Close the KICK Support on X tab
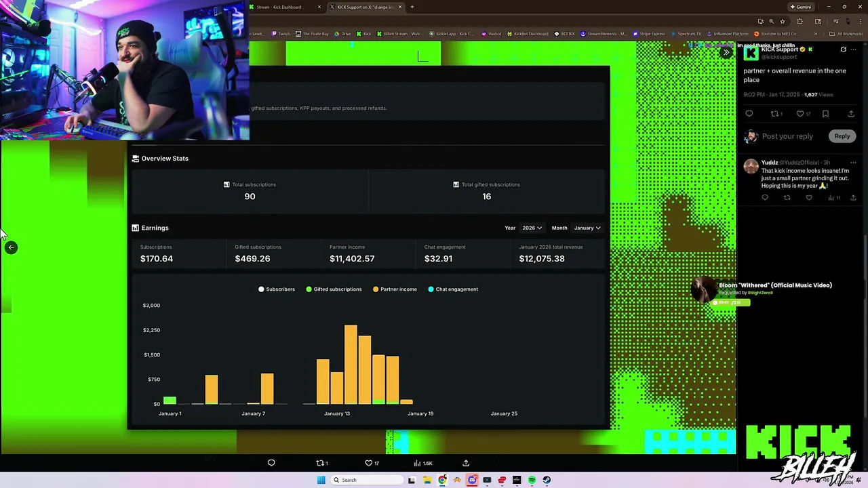This screenshot has width=868, height=488. point(400,7)
